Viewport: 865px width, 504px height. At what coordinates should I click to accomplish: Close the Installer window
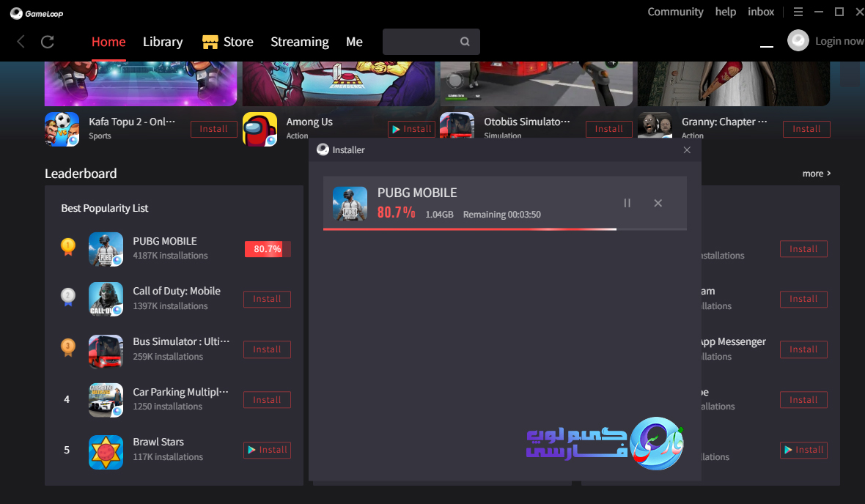687,149
